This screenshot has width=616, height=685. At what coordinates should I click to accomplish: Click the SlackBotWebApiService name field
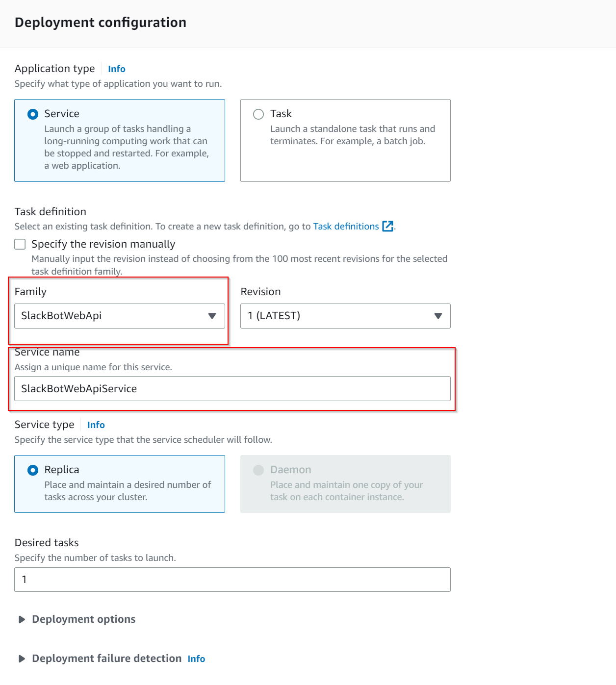point(232,388)
